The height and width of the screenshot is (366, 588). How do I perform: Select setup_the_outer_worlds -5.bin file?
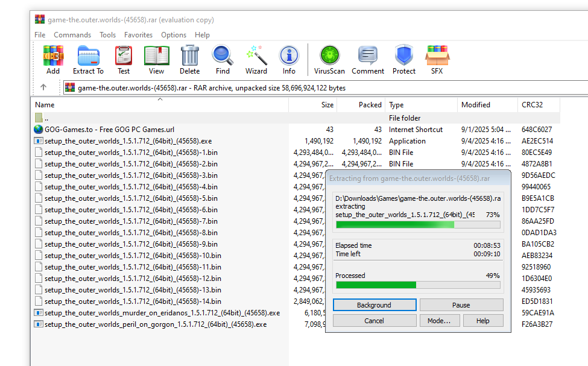click(x=131, y=198)
